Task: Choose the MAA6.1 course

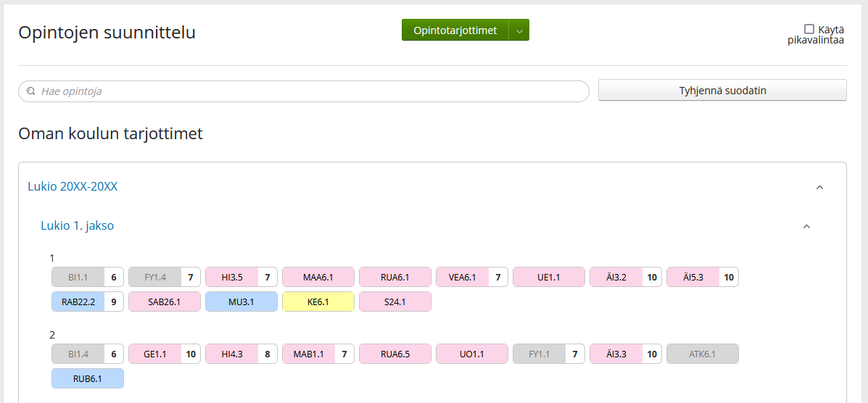Action: click(318, 278)
